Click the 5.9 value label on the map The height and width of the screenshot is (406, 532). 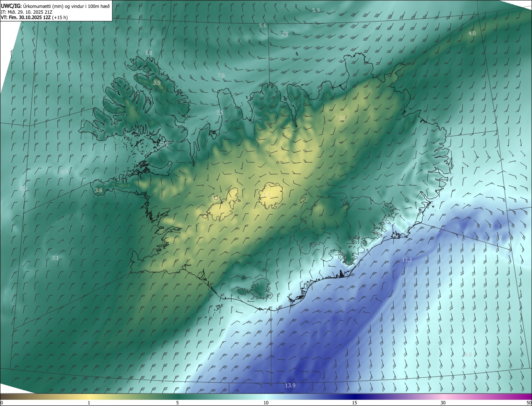[x=316, y=10]
